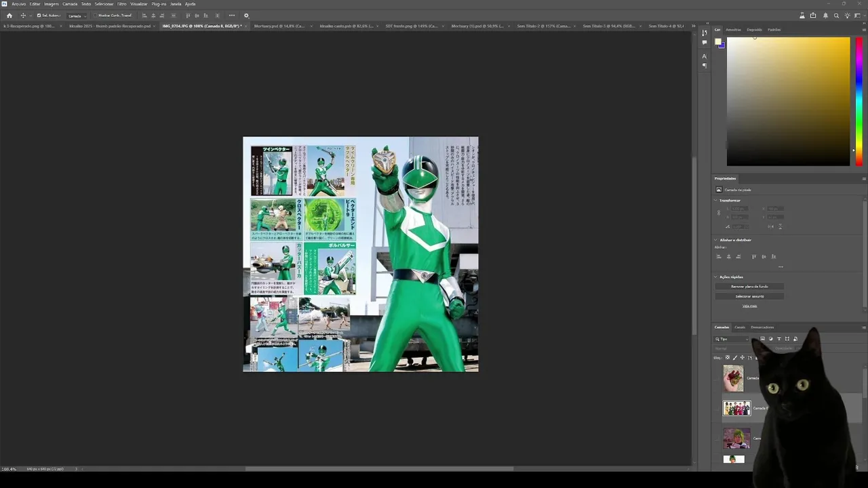The image size is (868, 488).
Task: Switch to the Canais tab
Action: [x=740, y=327]
